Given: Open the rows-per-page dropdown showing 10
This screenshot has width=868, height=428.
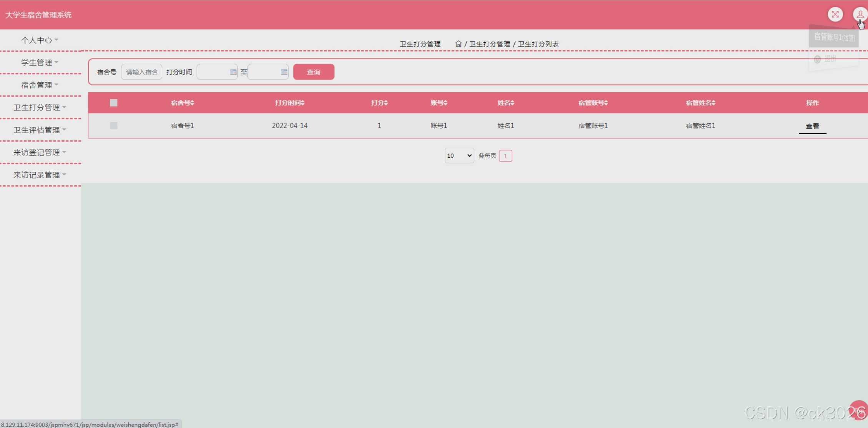Looking at the screenshot, I should tap(459, 156).
